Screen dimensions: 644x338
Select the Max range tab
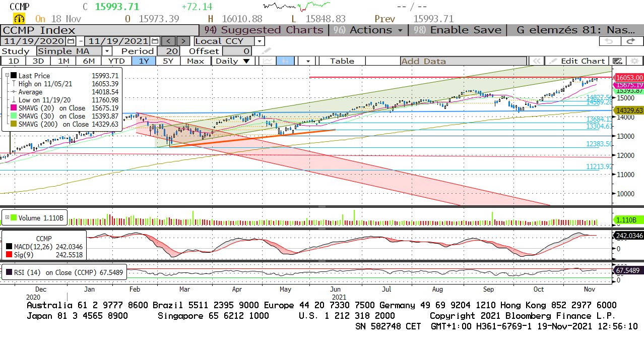(x=196, y=61)
